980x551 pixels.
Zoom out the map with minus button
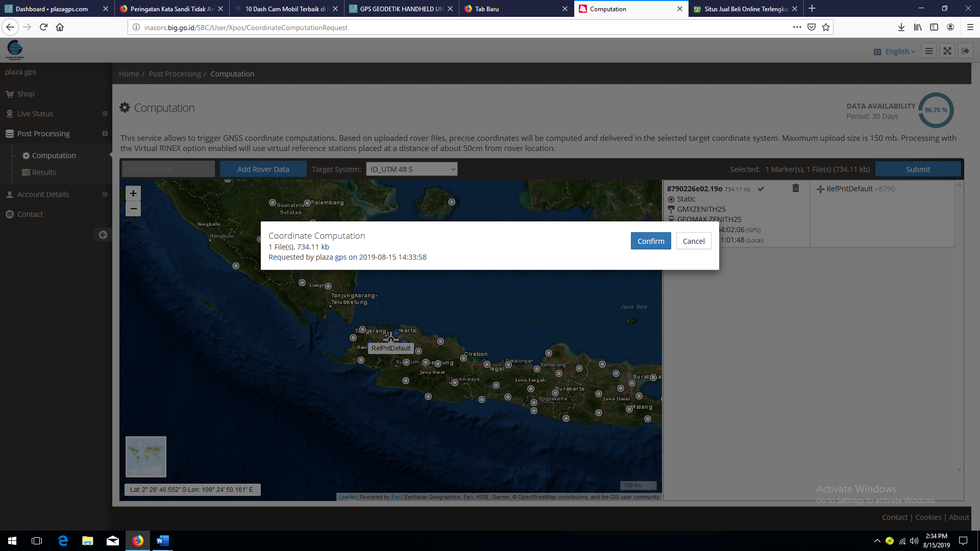(x=133, y=209)
